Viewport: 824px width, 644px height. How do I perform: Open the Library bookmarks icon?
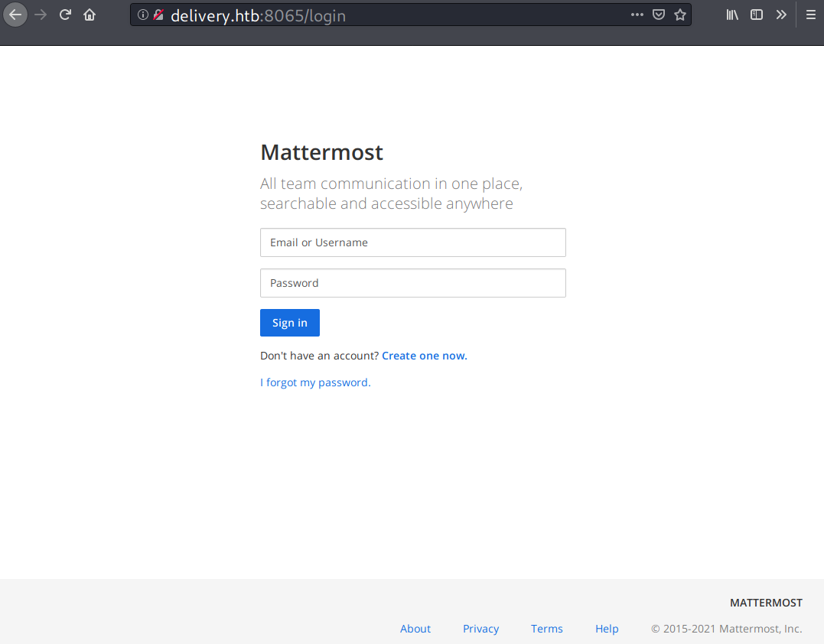[732, 15]
